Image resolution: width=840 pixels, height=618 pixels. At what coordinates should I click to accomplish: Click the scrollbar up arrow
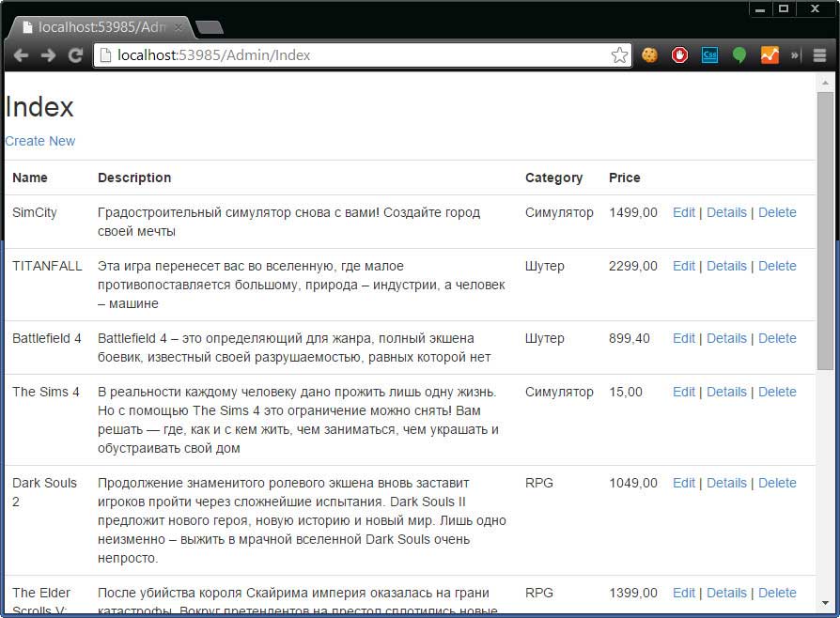pos(825,83)
